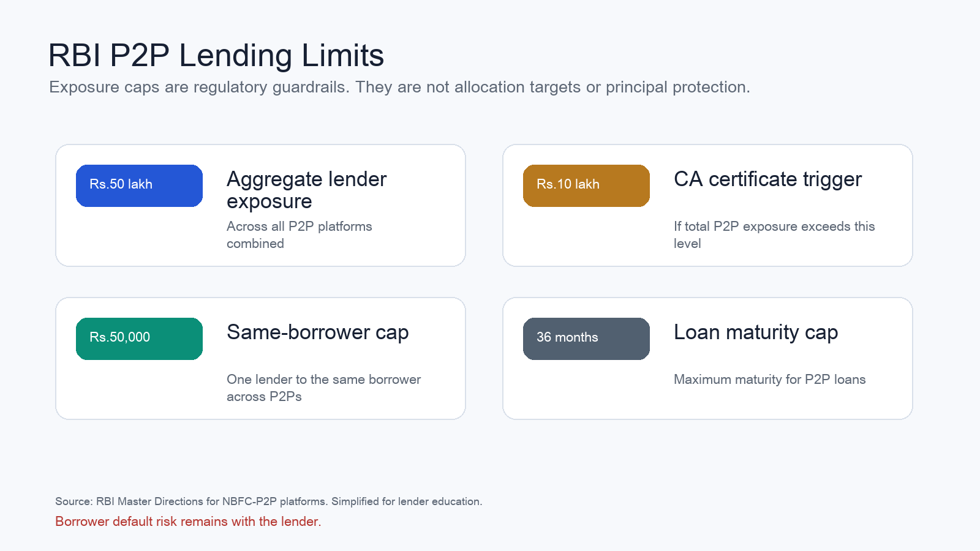
Task: Select the CA certificate trigger heading
Action: (767, 179)
